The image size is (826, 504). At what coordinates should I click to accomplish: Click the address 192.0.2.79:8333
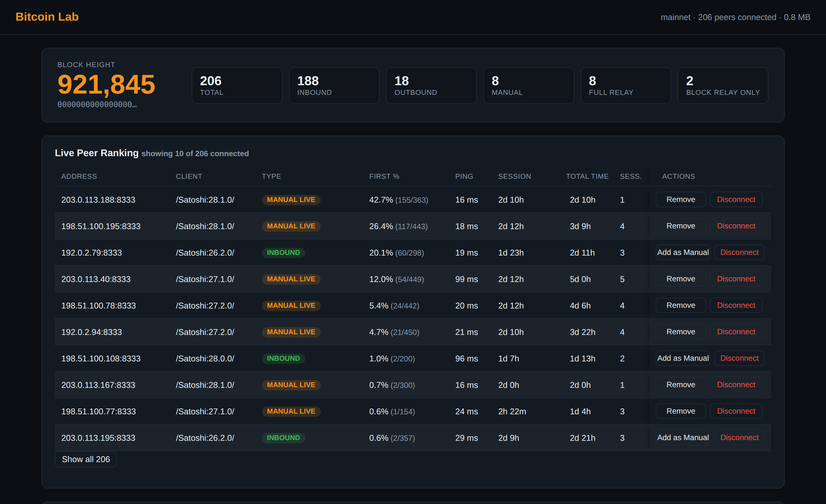coord(92,253)
